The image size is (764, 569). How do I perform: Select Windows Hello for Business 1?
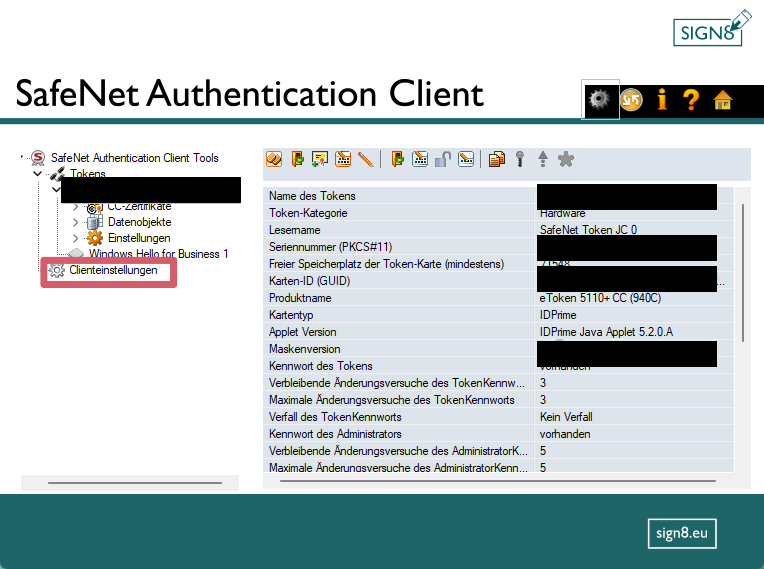click(x=158, y=254)
